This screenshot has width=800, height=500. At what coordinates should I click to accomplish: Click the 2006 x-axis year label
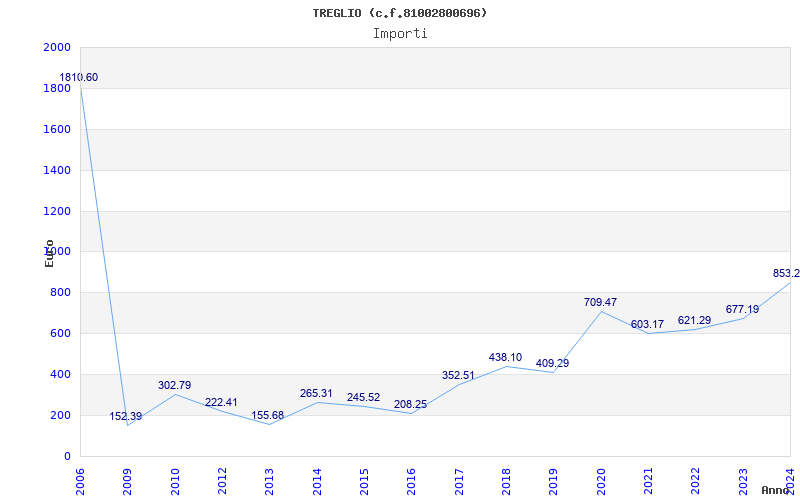coord(80,481)
